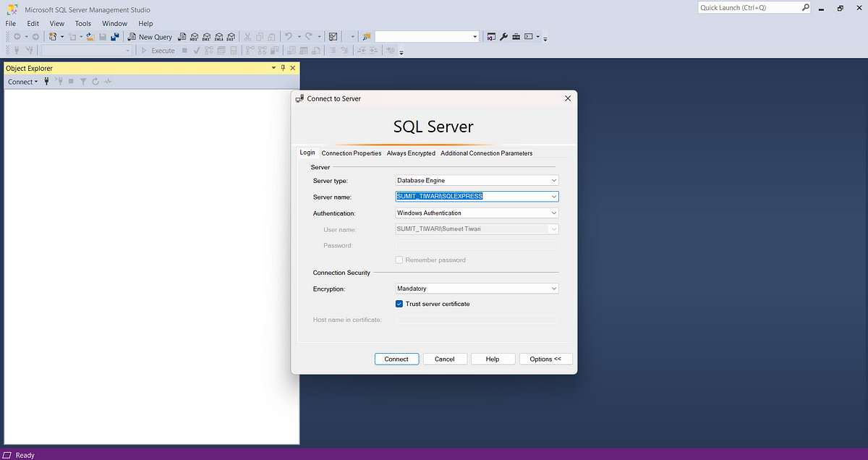Click the Toolbox briefcase icon
Viewport: 868px width, 460px height.
(x=516, y=36)
